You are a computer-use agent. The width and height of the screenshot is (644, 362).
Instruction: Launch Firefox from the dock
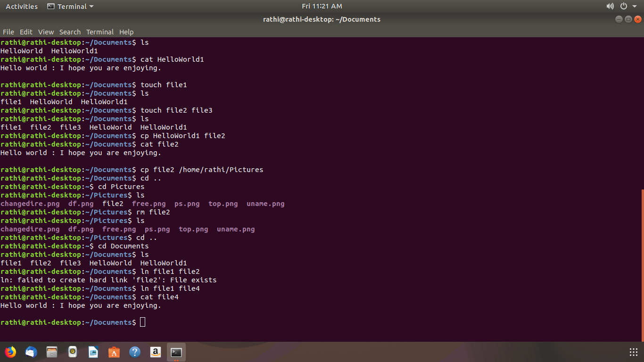tap(10, 352)
